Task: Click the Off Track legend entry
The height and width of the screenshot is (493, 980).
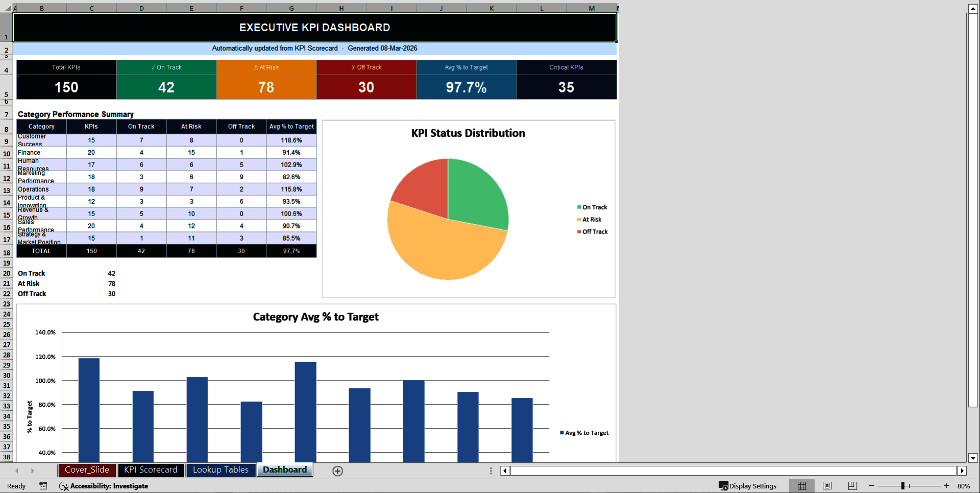Action: pos(593,231)
